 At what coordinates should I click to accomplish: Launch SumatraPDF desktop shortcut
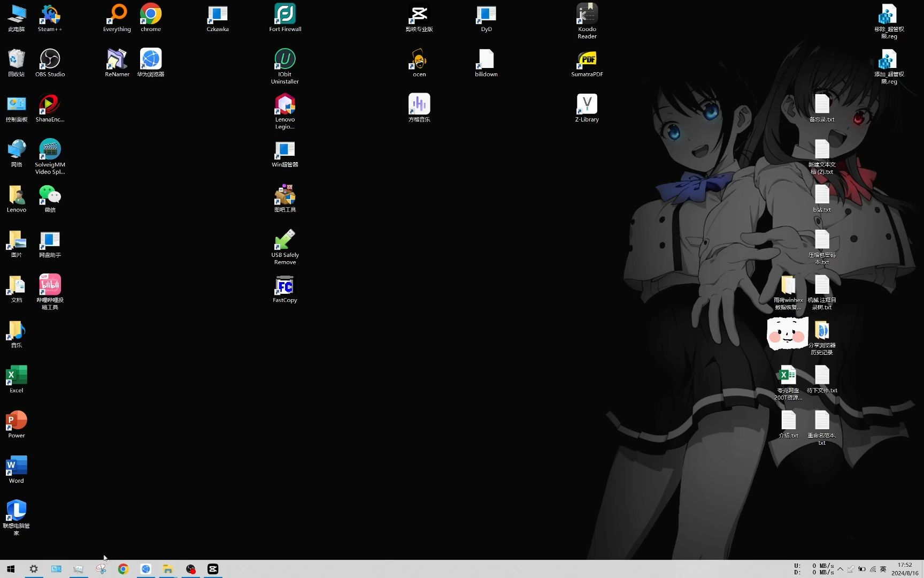tap(587, 63)
